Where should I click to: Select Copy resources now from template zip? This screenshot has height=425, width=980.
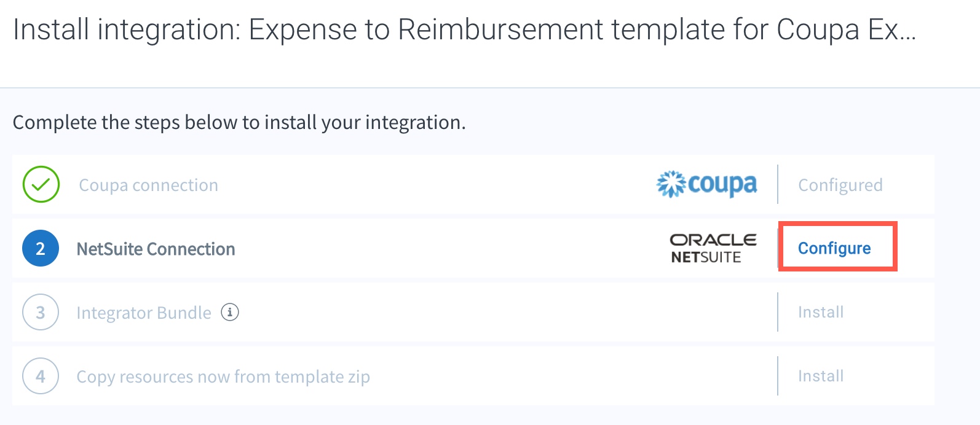pyautogui.click(x=223, y=376)
